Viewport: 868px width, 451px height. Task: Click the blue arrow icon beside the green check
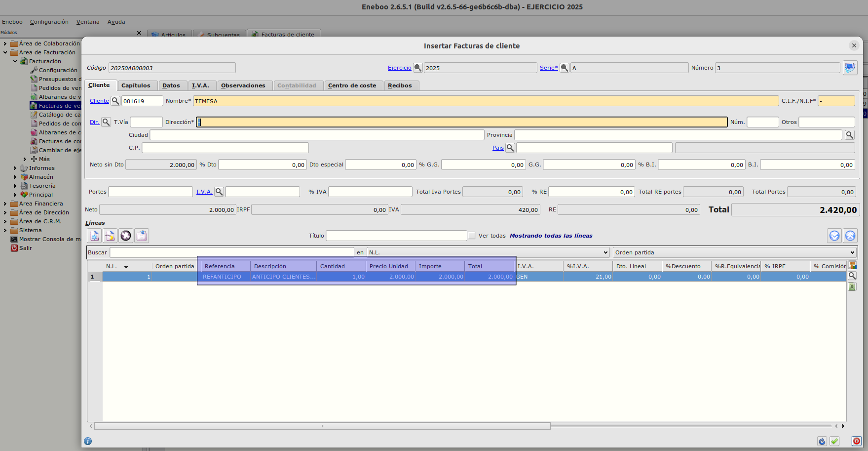(822, 441)
